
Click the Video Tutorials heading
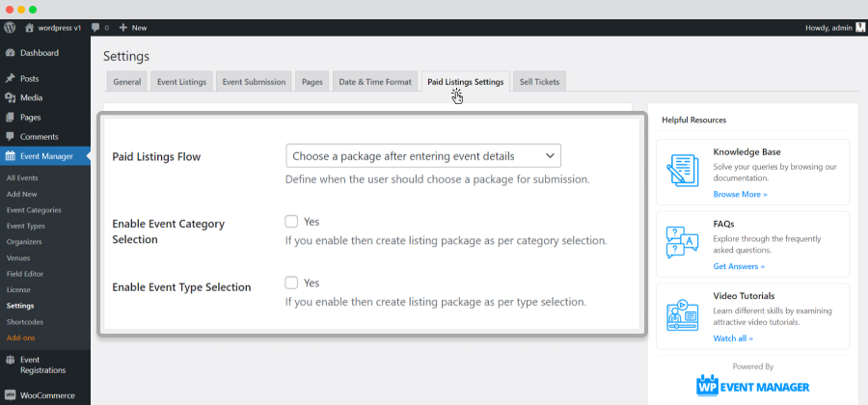[x=744, y=295]
